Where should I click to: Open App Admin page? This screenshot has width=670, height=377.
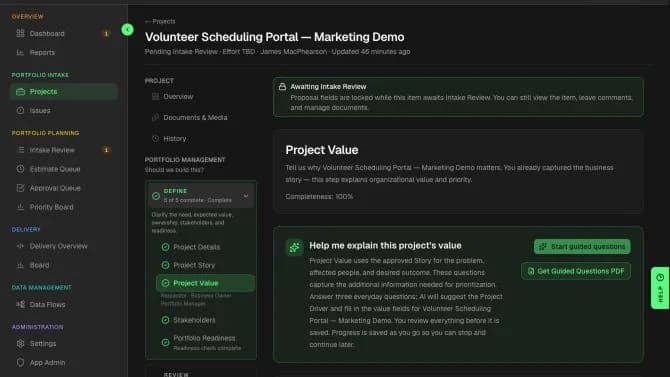tap(63, 362)
